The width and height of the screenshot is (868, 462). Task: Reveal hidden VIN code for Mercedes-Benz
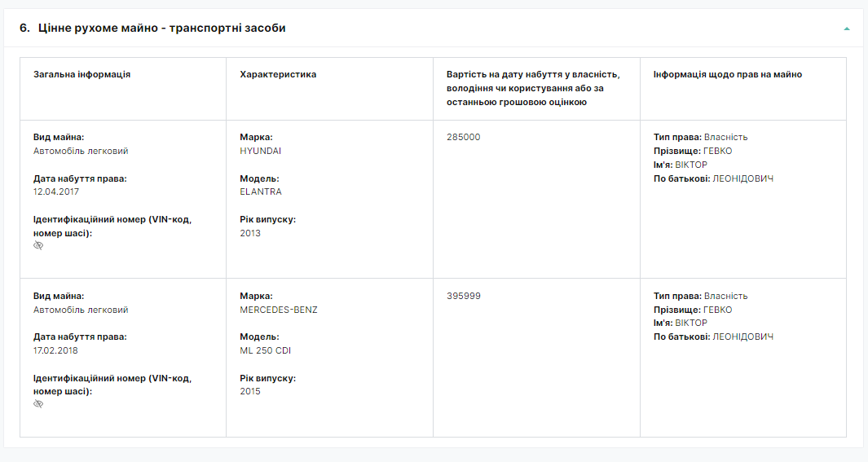tap(38, 404)
